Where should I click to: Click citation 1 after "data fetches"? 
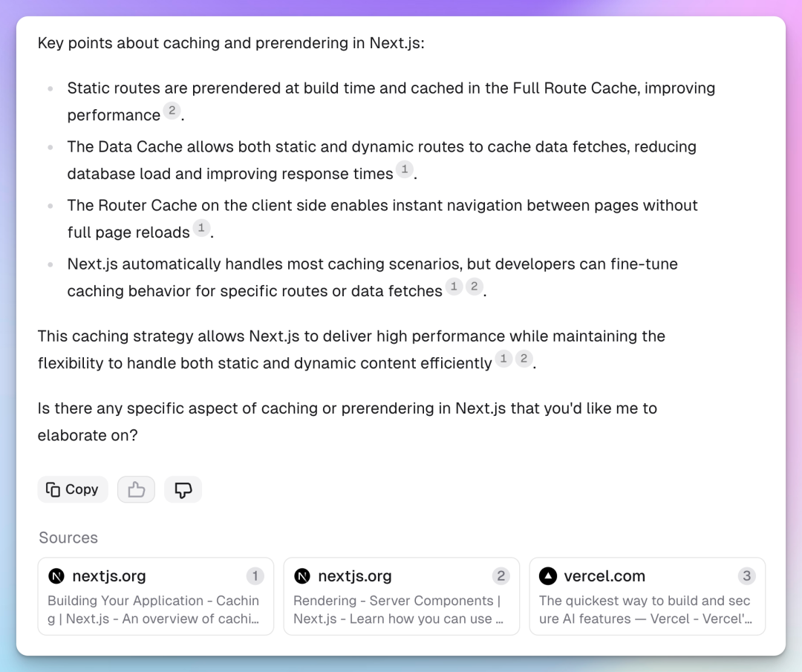point(454,287)
